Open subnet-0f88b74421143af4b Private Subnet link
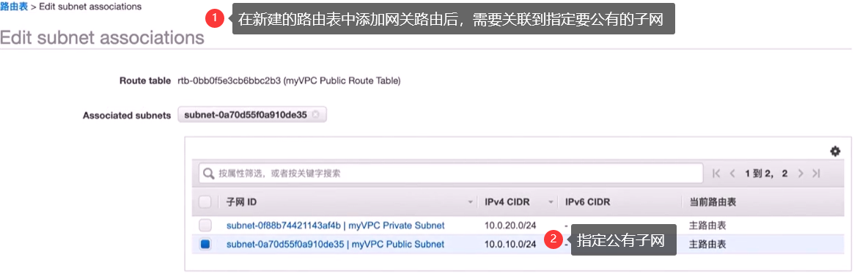Image resolution: width=868 pixels, height=279 pixels. [336, 226]
